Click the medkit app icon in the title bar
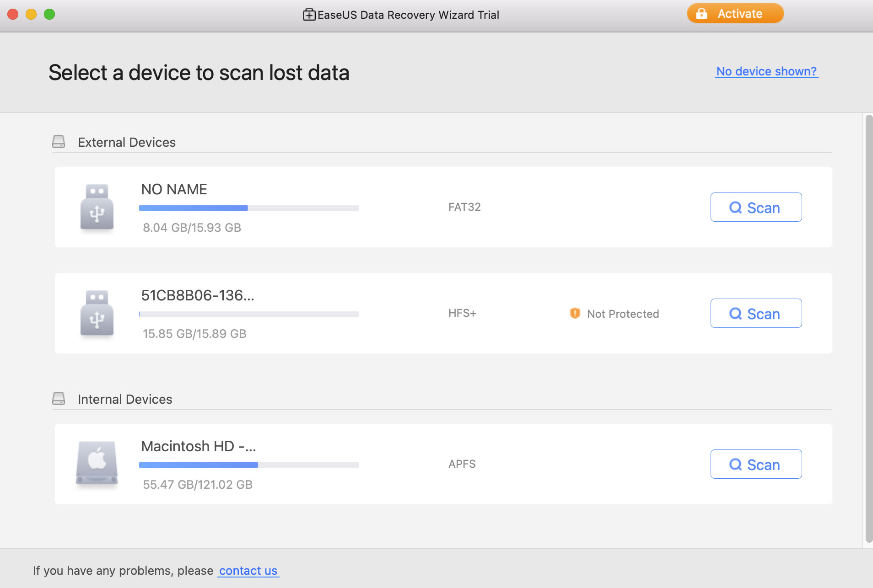Screen dimensions: 873x588 309,15
